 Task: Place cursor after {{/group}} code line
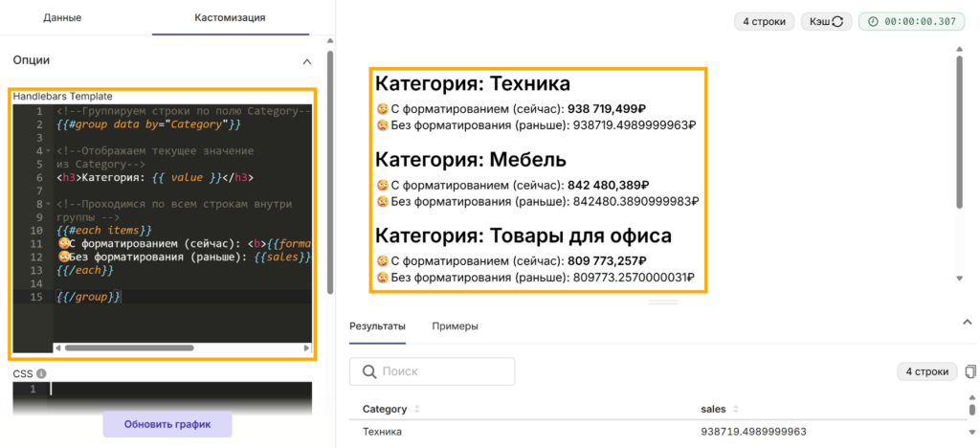click(122, 297)
